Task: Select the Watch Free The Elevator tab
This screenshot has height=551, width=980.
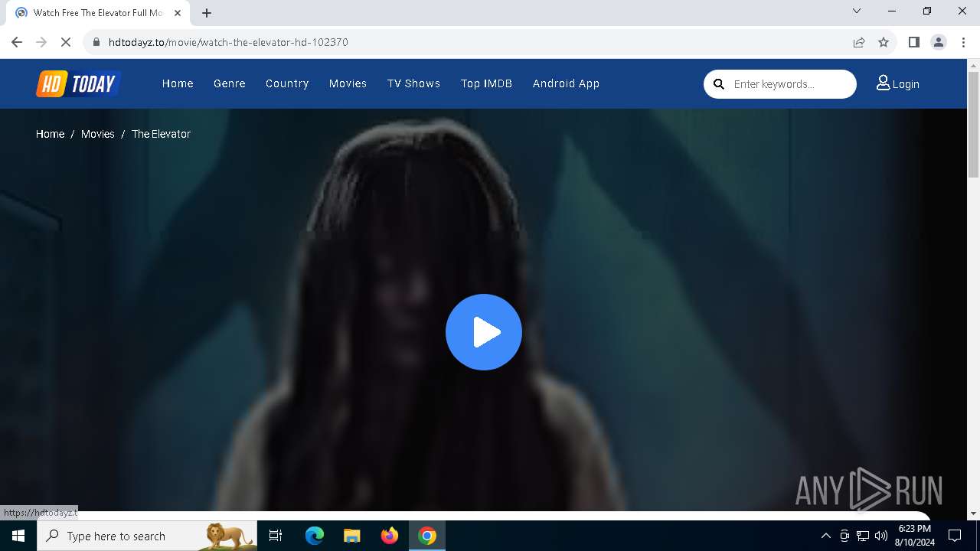Action: [98, 13]
